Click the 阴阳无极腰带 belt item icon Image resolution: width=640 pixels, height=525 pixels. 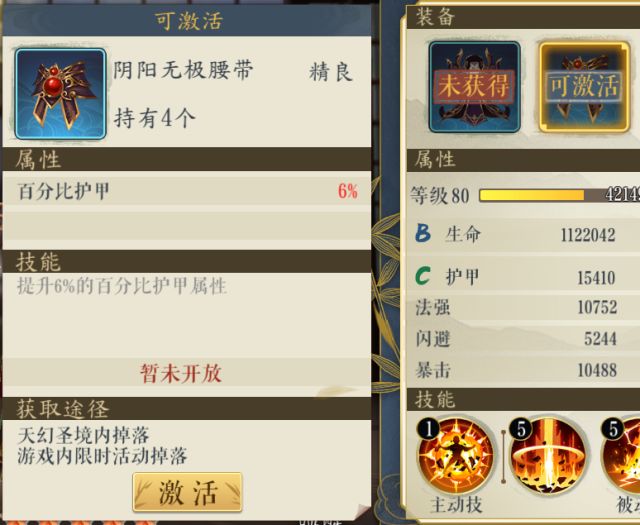[60, 94]
